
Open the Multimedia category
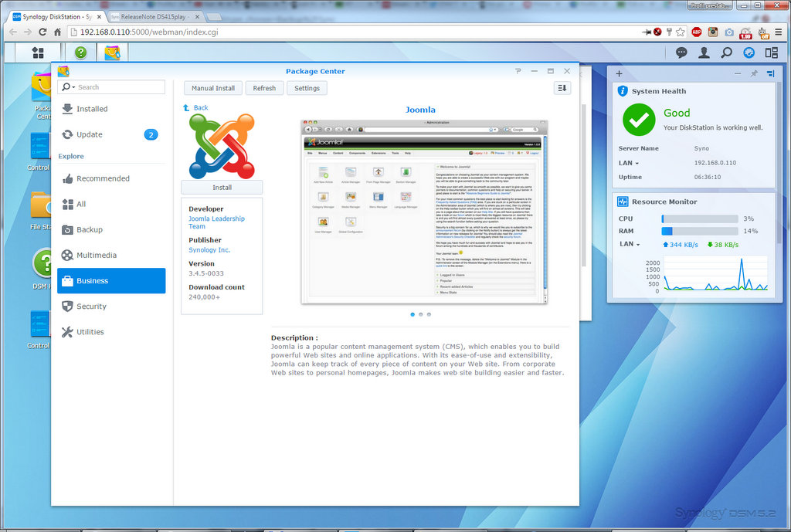pos(111,255)
